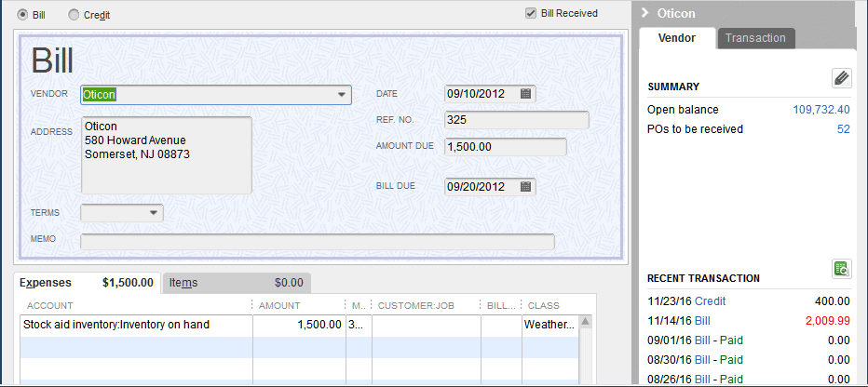Select the Credit radio button
Viewport: 868px width, 387px height.
[x=74, y=16]
